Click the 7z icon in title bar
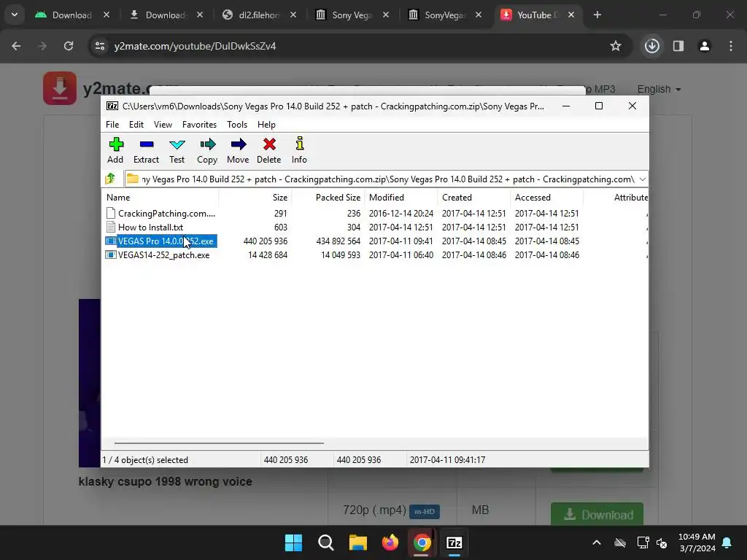This screenshot has height=560, width=747. pos(112,106)
